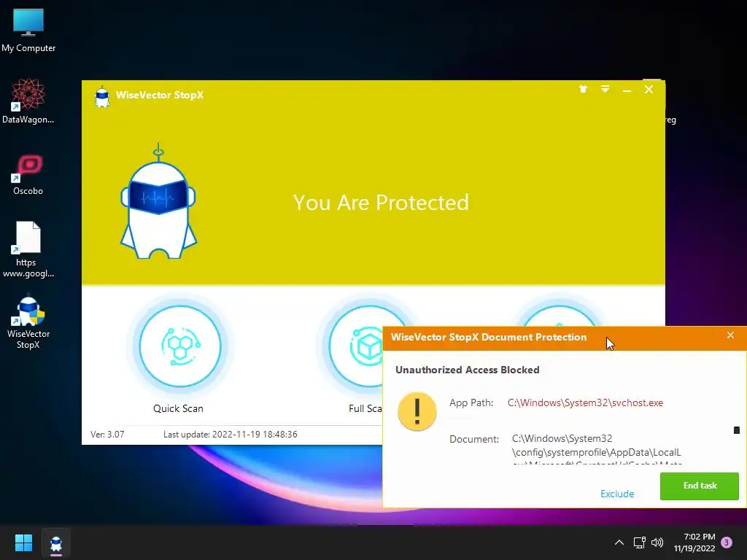Open the skin shirt icon in title bar

click(x=583, y=89)
